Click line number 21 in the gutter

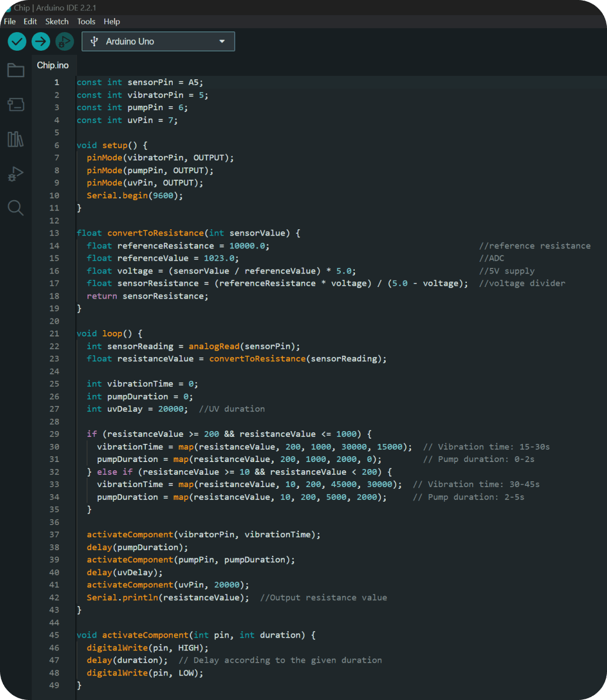click(x=54, y=334)
